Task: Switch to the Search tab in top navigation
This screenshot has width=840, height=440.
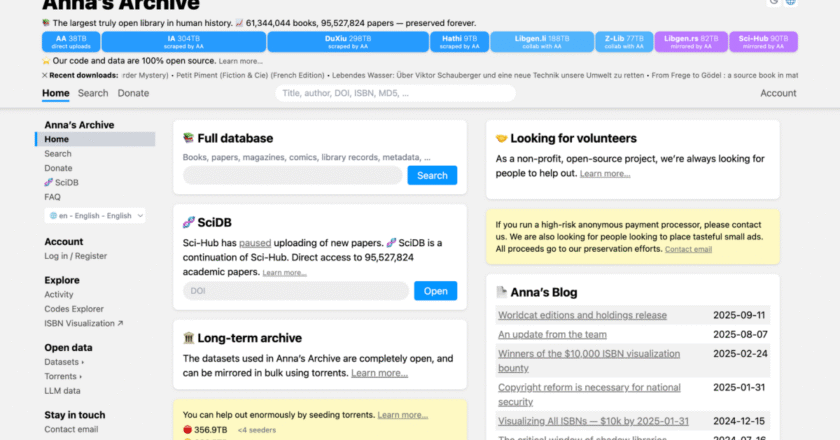Action: 93,93
